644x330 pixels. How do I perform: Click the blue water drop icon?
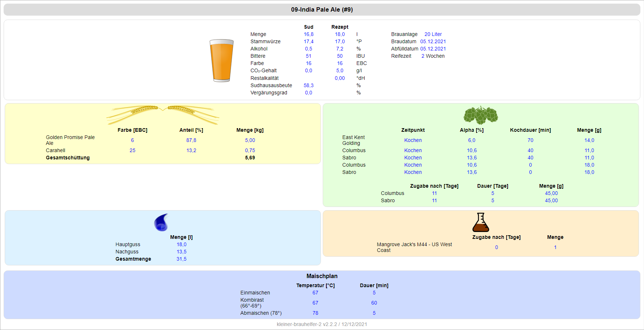pos(161,222)
